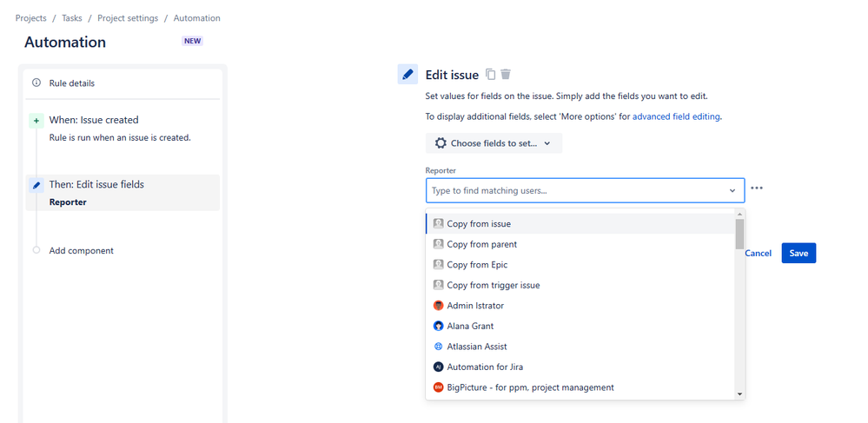The height and width of the screenshot is (423, 868).
Task: Click the blue pencil icon next to Edit issue
Action: click(x=407, y=74)
